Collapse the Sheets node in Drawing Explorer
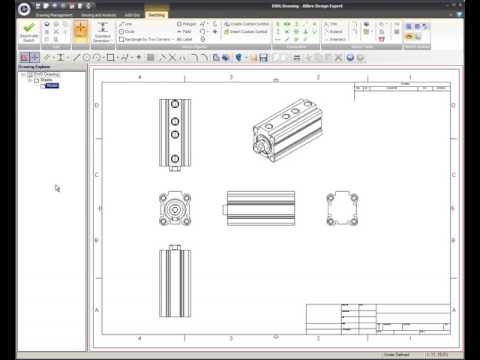Screen dimensions: 480x360 29,80
